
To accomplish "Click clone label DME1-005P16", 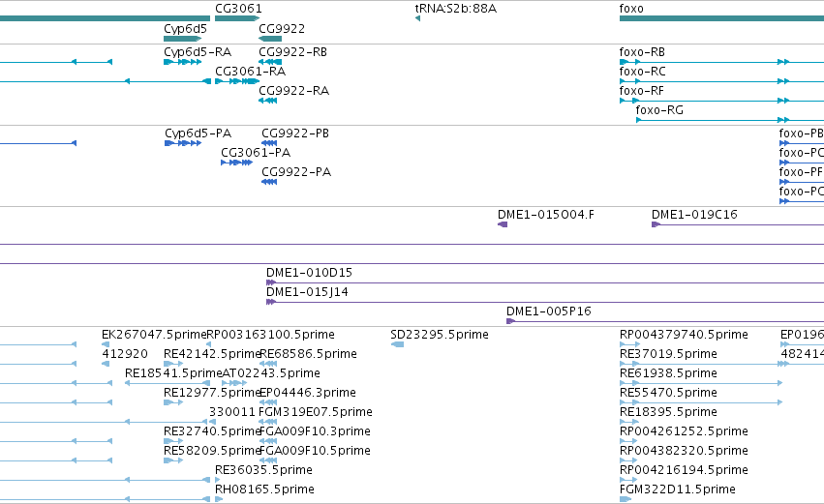I will point(549,311).
